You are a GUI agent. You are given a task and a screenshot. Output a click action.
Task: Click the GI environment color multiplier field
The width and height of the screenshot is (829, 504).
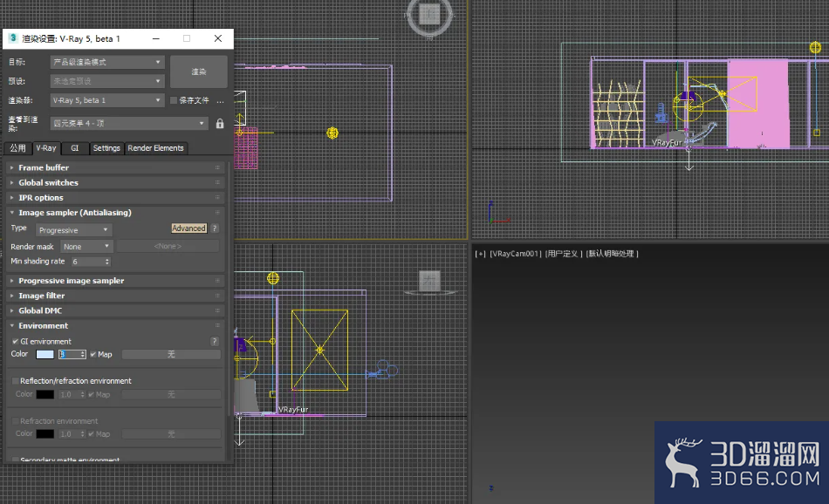click(x=69, y=355)
